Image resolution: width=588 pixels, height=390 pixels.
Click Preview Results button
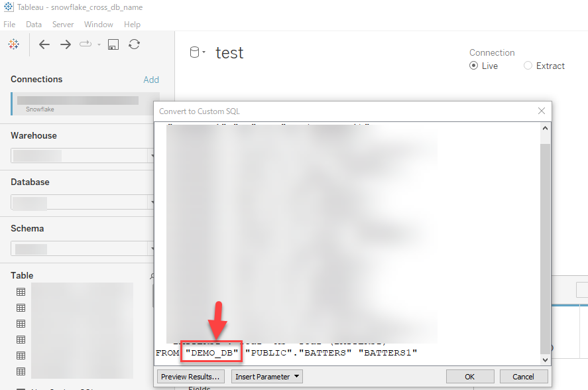click(x=190, y=377)
